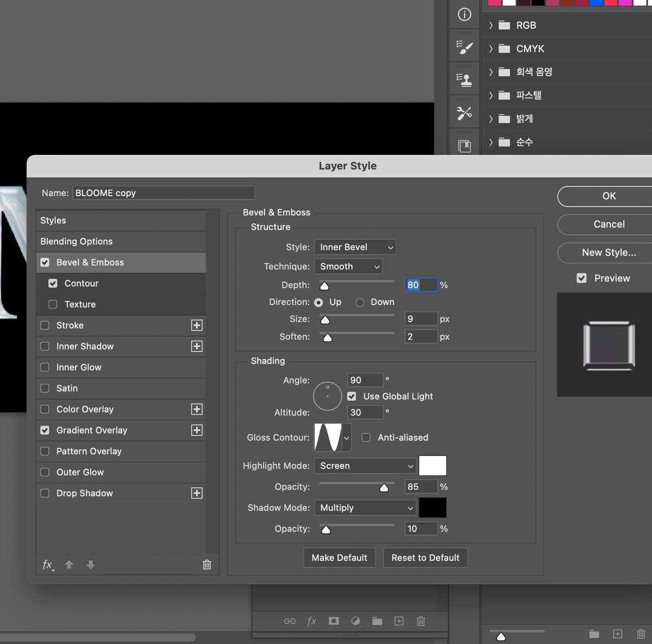652x644 pixels.
Task: Open the Highlight Mode dropdown showing Screen
Action: [365, 466]
